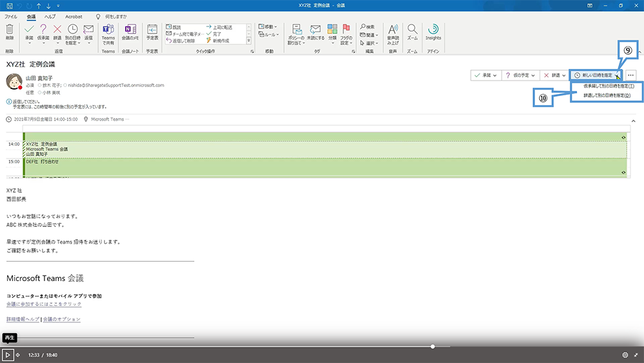Click video fullscreen toggle icon
644x363 pixels.
tap(636, 355)
